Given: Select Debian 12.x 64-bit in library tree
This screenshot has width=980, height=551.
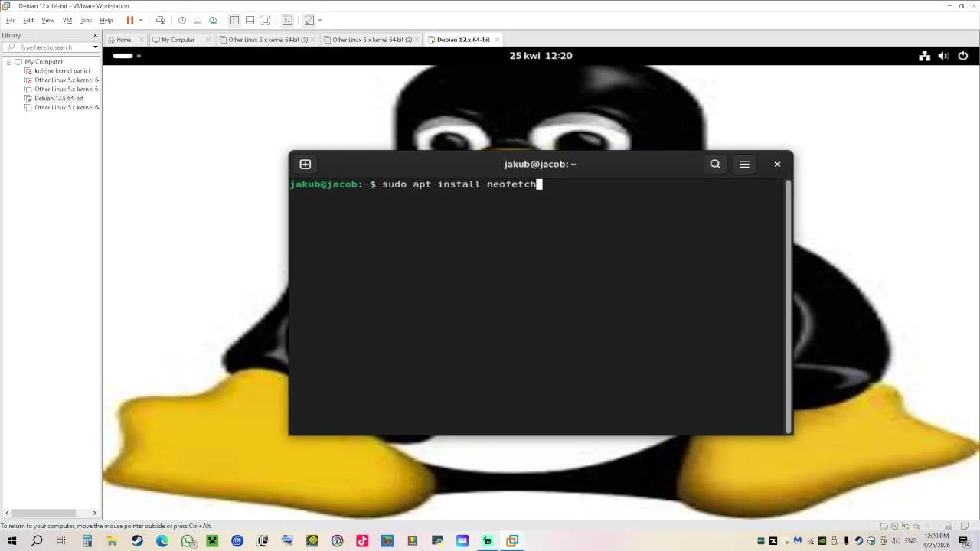Looking at the screenshot, I should (58, 98).
